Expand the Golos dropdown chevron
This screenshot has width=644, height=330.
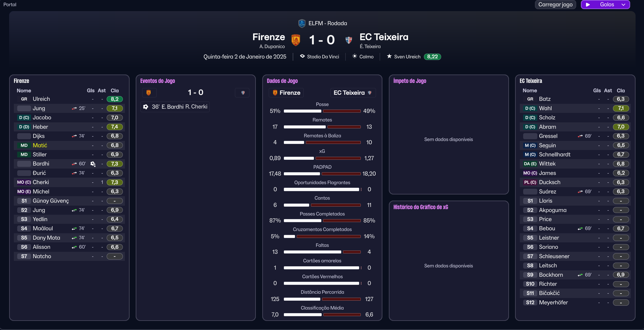pos(623,5)
